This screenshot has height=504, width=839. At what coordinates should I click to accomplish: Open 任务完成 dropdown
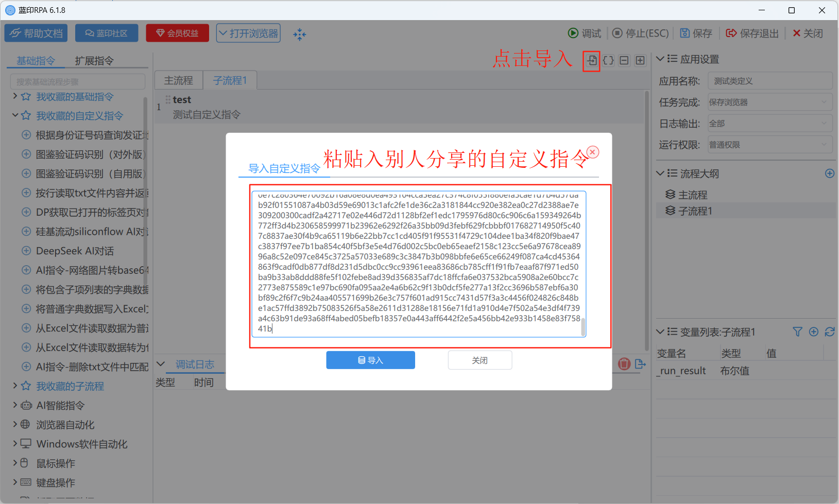pos(769,102)
